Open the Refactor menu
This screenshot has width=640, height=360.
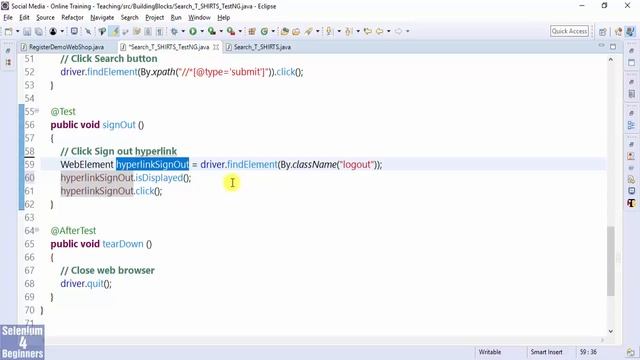click(72, 18)
